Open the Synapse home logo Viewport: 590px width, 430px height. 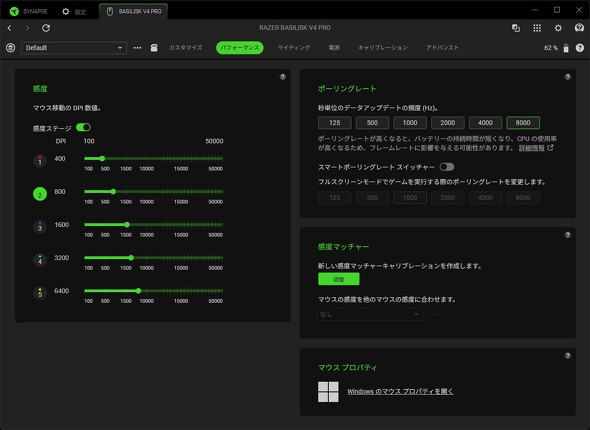coord(14,11)
